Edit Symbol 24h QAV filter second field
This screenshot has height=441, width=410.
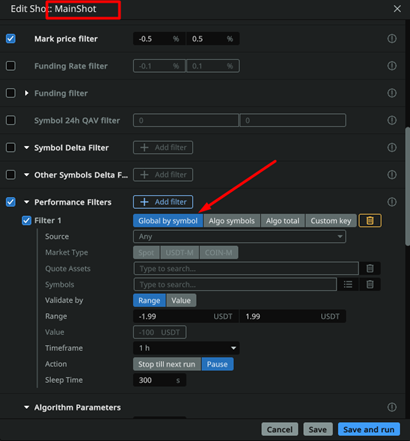(293, 120)
